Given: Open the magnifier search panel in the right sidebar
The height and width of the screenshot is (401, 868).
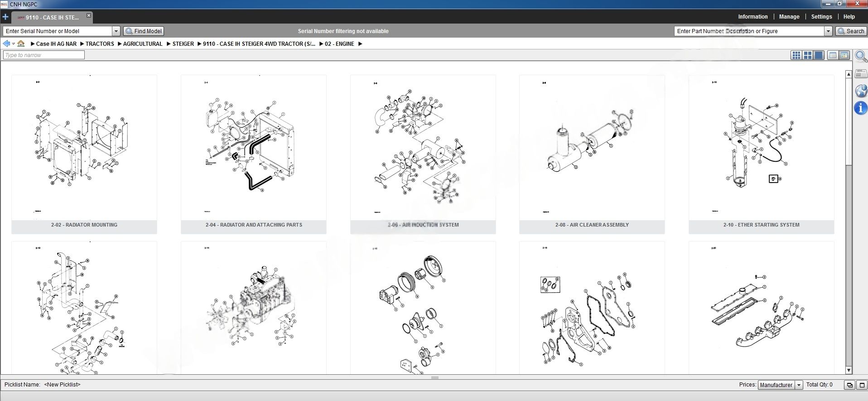Looking at the screenshot, I should click(x=861, y=56).
